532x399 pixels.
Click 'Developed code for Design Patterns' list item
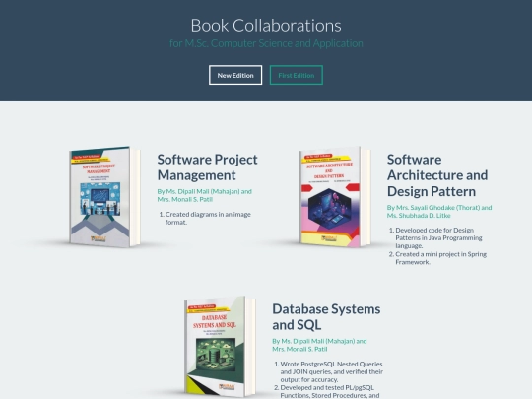(x=438, y=237)
